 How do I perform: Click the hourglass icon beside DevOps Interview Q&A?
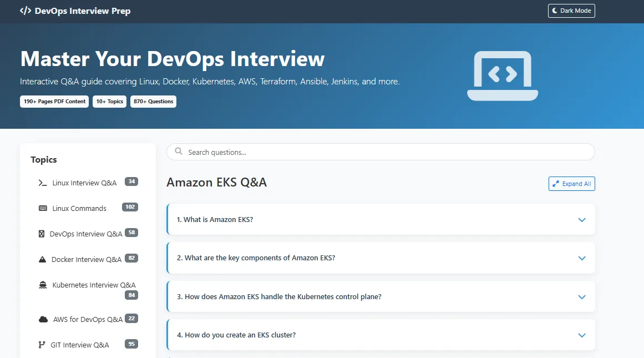(42, 234)
